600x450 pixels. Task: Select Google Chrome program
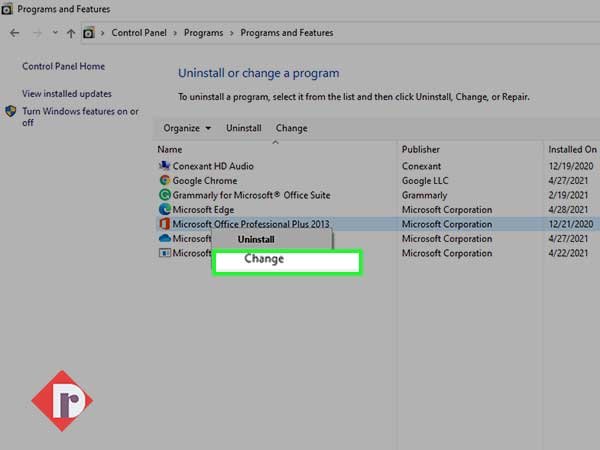[x=205, y=181]
